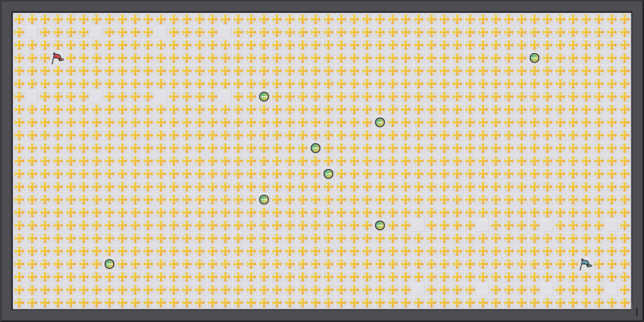Image resolution: width=644 pixels, height=322 pixels.
Task: Select the green ball in the red flag's row
Action: pos(535,58)
